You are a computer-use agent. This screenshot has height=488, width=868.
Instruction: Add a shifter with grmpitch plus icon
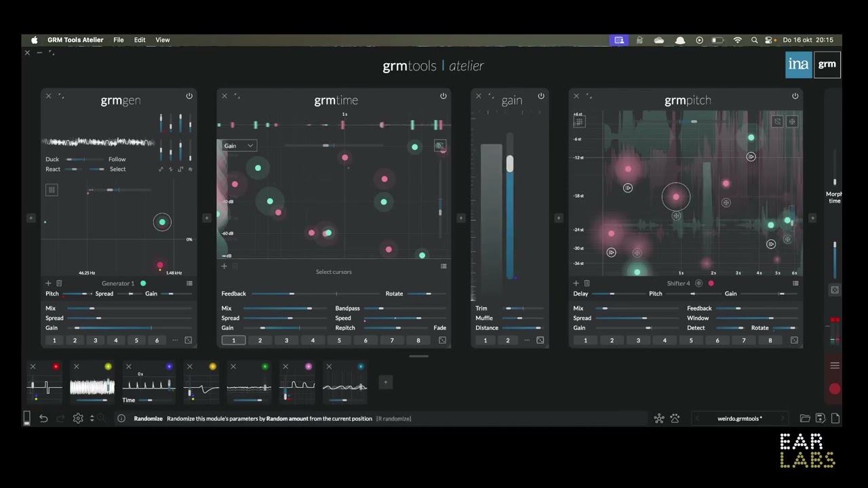tap(576, 283)
